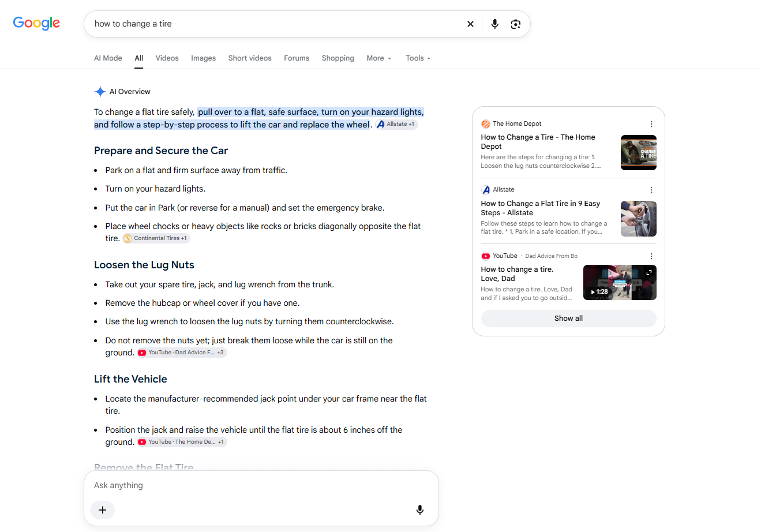Image resolution: width=761 pixels, height=532 pixels.
Task: Click The Home Depot tire thumbnail
Action: coord(639,153)
